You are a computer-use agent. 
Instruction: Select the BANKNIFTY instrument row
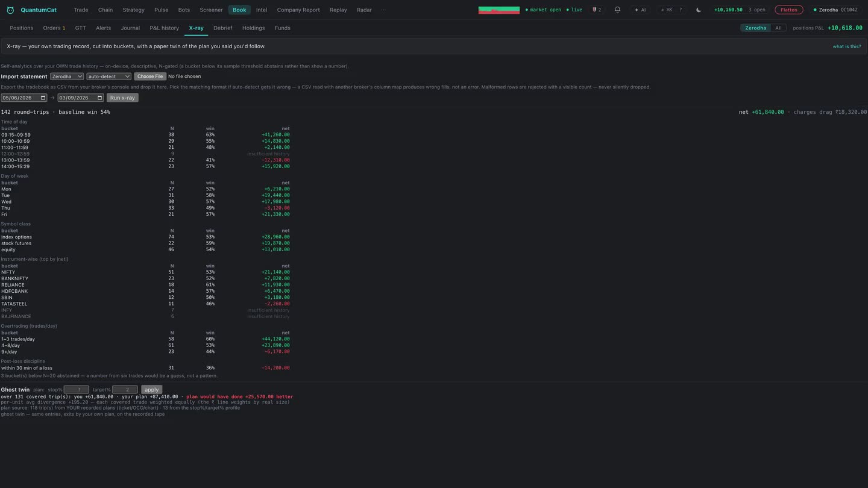[x=145, y=278]
